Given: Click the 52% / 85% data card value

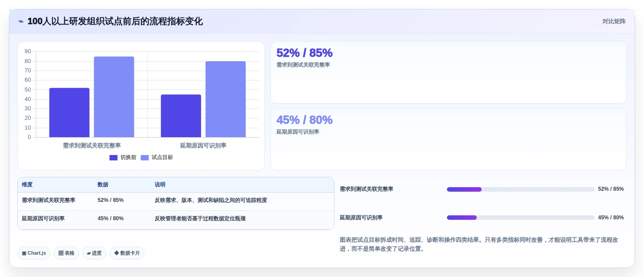Looking at the screenshot, I should (x=305, y=53).
